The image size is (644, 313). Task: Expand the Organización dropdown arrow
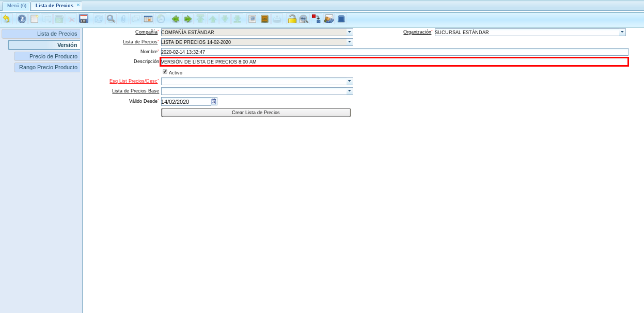point(622,32)
